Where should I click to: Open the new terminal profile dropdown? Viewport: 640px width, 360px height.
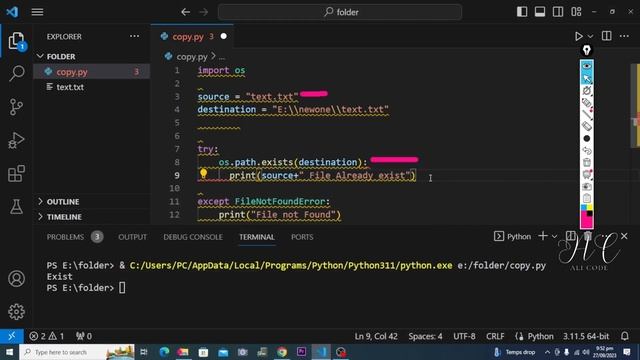554,236
